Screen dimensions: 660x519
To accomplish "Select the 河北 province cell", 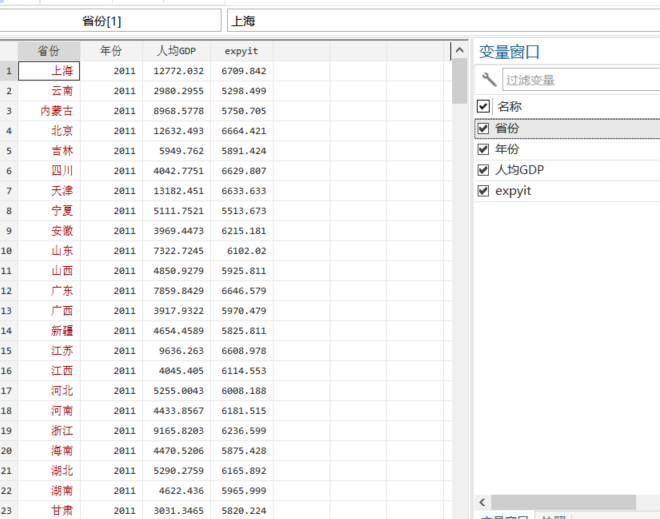I will coord(49,391).
